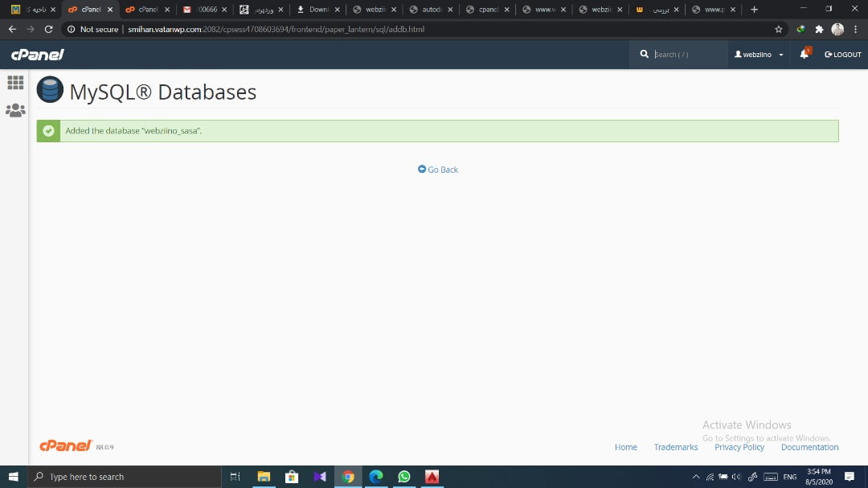Open Microsoft Store from the taskbar
This screenshot has width=868, height=488.
point(292,477)
